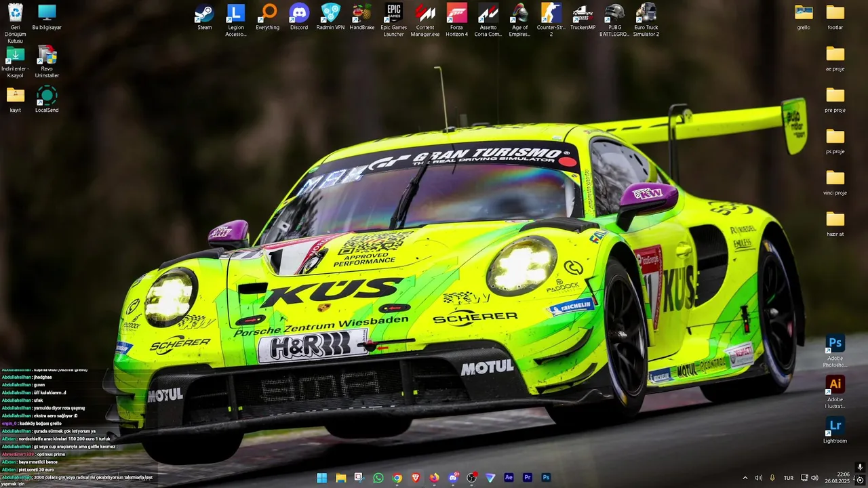This screenshot has width=868, height=488.
Task: Click the username "ergin_0" in chat
Action: point(9,424)
